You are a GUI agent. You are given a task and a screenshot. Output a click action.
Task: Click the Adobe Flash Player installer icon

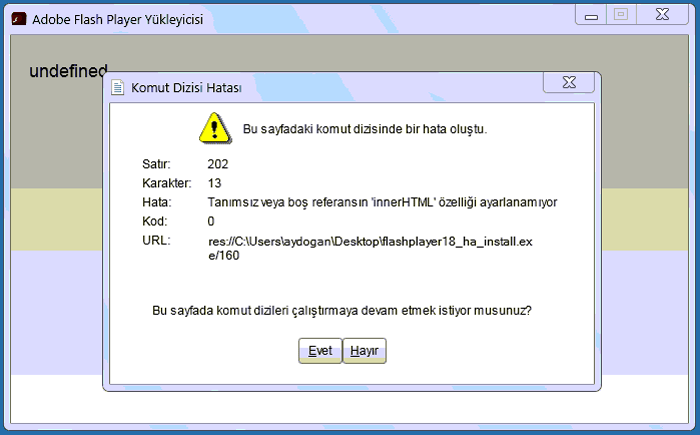(19, 19)
